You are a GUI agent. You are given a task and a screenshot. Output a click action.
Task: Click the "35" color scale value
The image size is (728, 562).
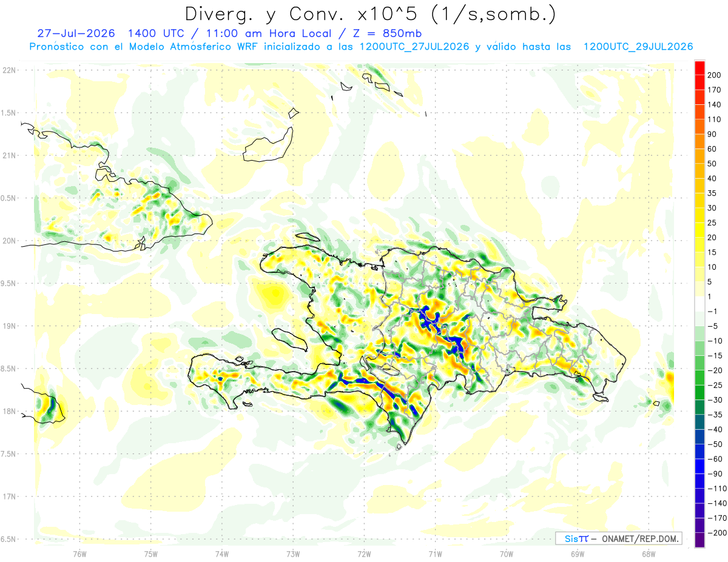(712, 193)
